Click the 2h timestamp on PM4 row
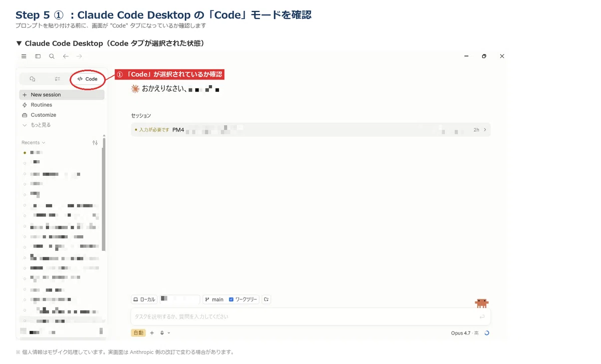This screenshot has width=601, height=364. tap(476, 130)
